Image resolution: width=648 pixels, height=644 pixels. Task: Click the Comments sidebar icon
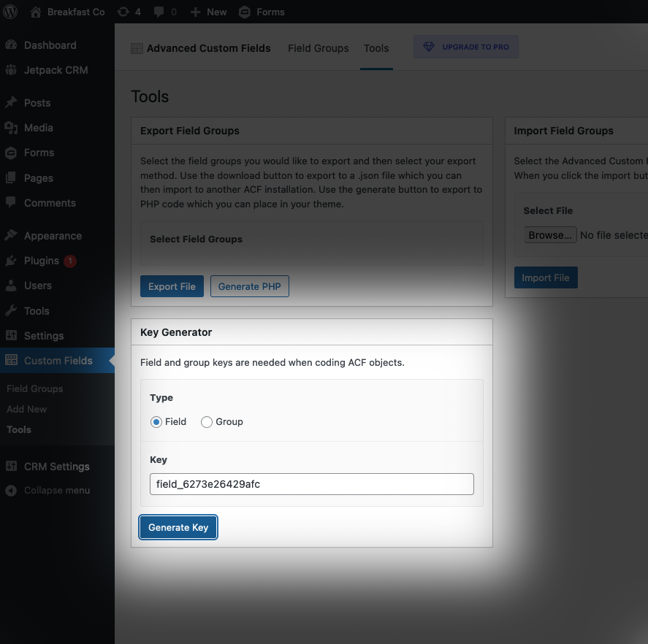point(11,202)
